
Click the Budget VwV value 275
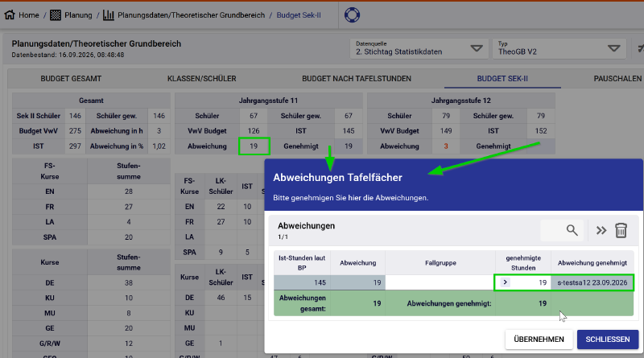point(75,131)
